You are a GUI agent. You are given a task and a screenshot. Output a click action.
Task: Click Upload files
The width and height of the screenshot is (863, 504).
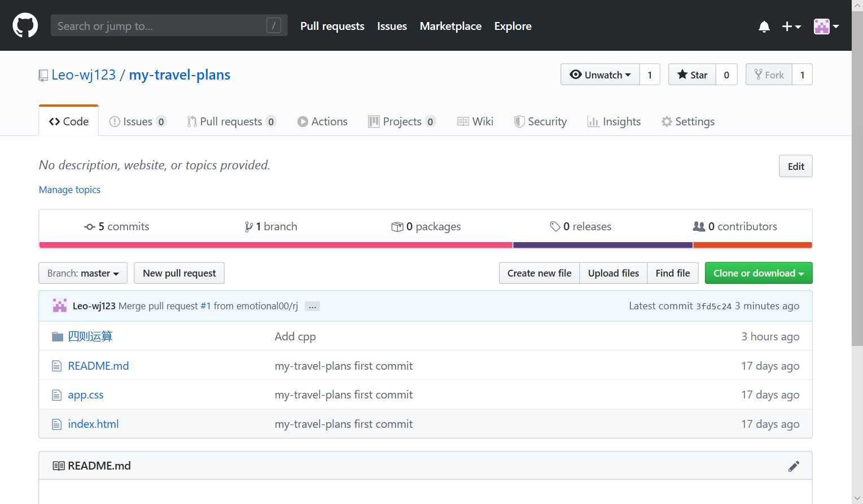[614, 273]
